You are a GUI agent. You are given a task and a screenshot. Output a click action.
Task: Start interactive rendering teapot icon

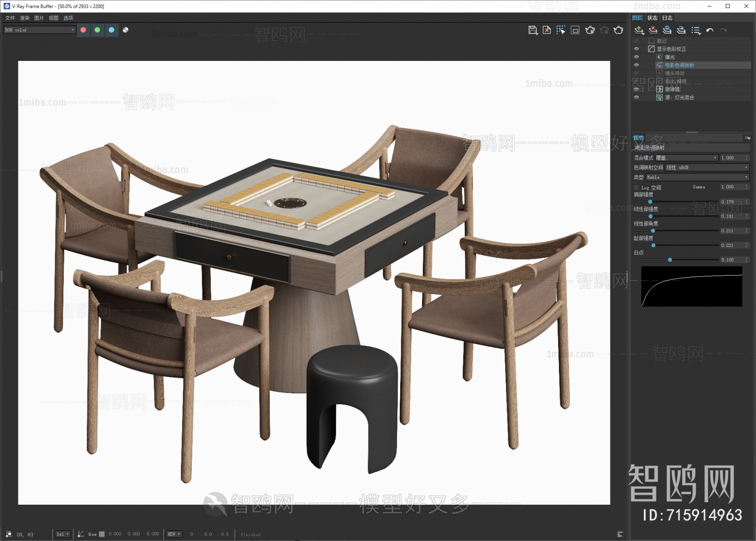tap(590, 30)
